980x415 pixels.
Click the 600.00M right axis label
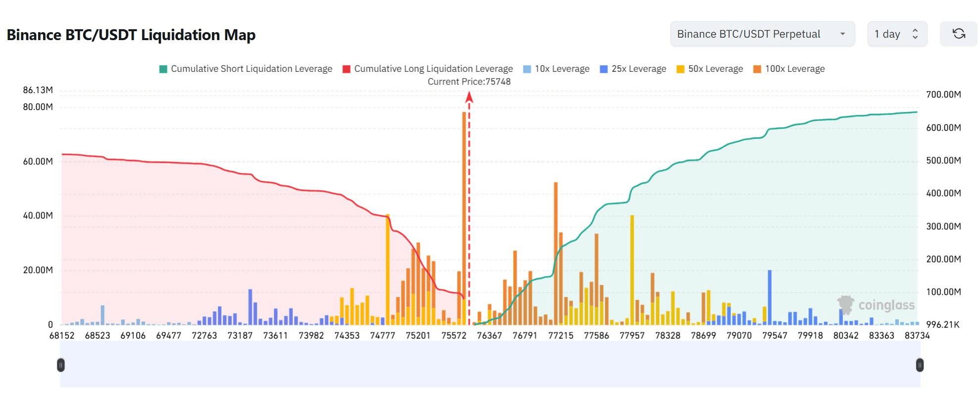943,128
